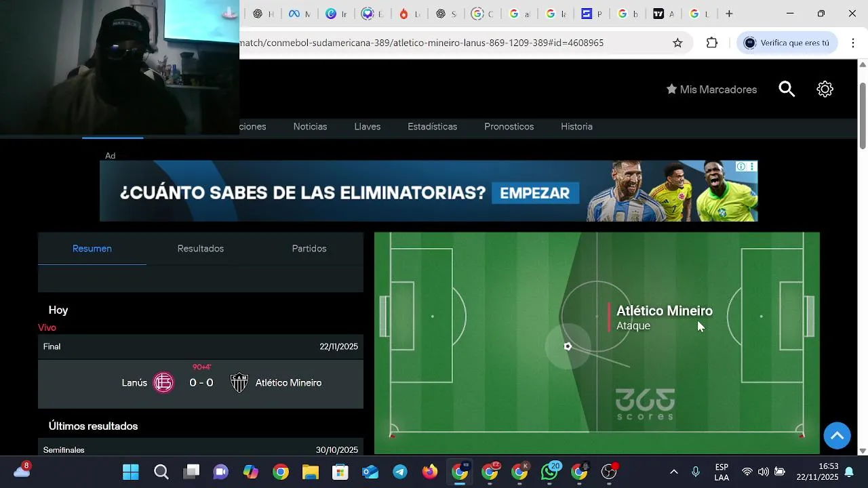Open the volume icon in system tray
The width and height of the screenshot is (868, 488).
click(x=764, y=472)
